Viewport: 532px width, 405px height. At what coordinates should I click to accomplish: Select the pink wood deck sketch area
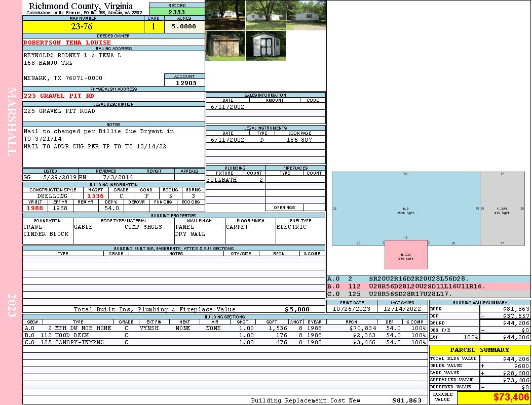pos(406,255)
